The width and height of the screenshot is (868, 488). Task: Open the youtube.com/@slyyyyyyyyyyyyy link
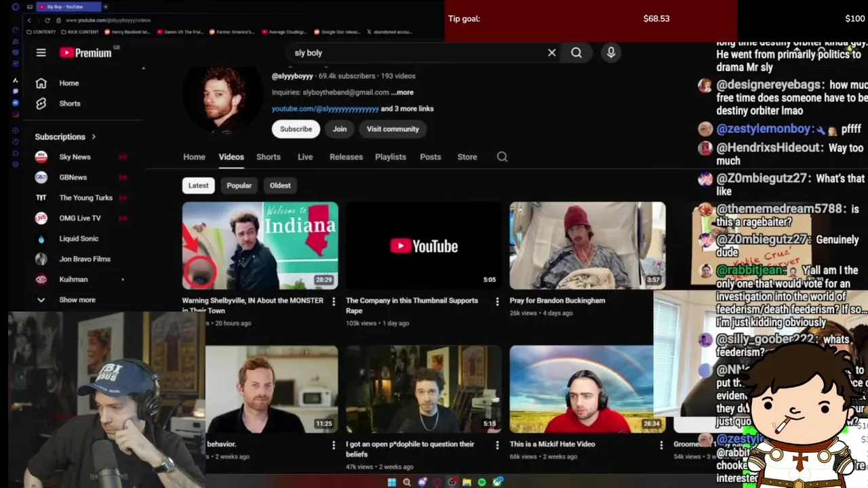pyautogui.click(x=325, y=108)
